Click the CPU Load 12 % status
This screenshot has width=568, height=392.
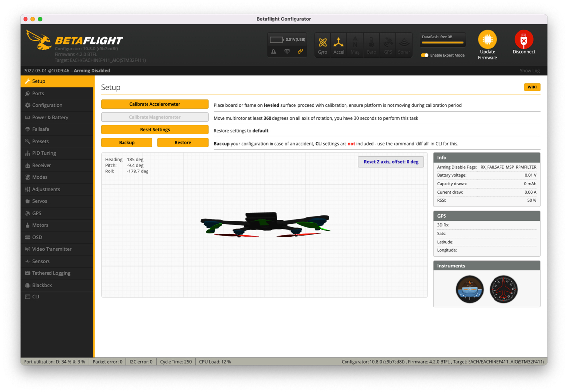click(x=215, y=362)
